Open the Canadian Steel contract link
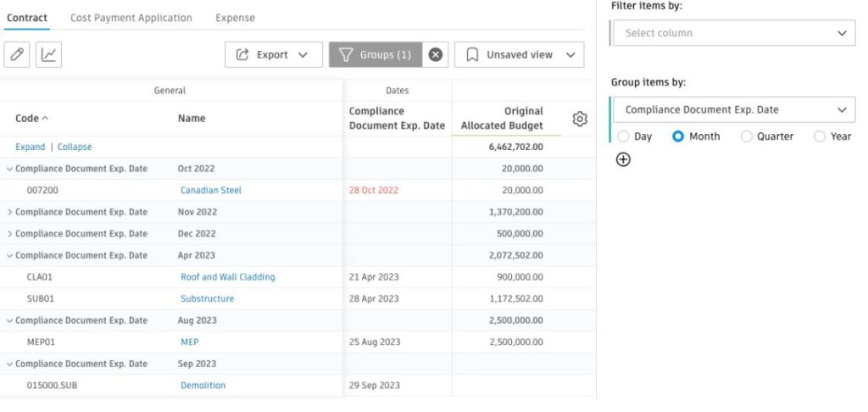Viewport: 868px width, 412px height. pos(211,190)
